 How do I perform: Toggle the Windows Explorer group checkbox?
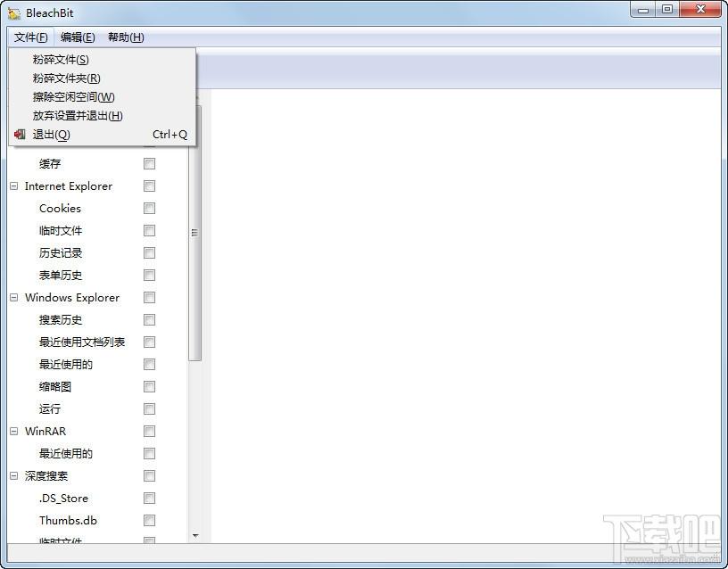(x=150, y=298)
